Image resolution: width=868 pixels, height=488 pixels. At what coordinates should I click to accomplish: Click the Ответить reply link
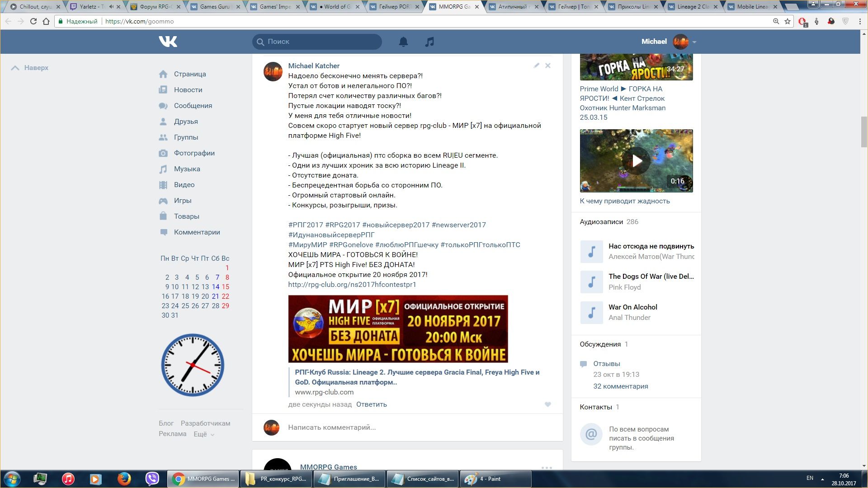click(371, 404)
